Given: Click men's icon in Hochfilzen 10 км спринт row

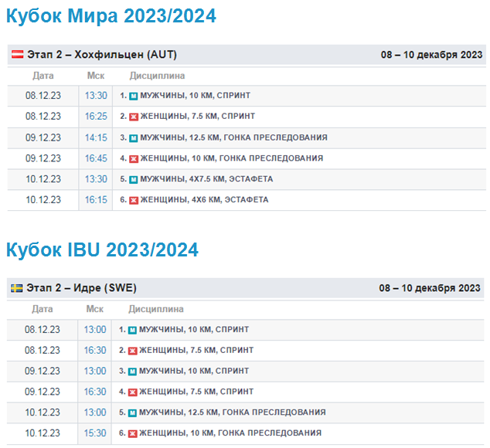Looking at the screenshot, I should 134,96.
